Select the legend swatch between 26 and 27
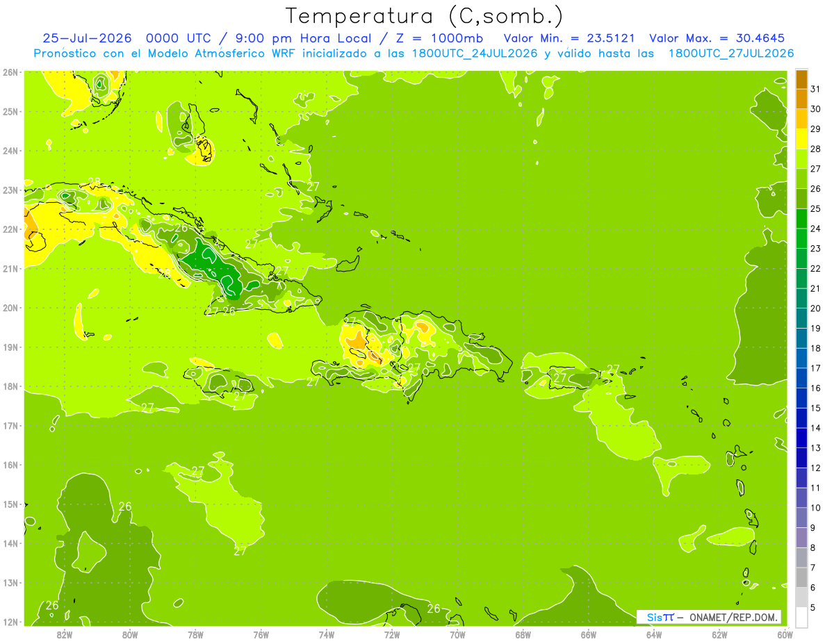Image resolution: width=834 pixels, height=644 pixels. click(x=801, y=179)
